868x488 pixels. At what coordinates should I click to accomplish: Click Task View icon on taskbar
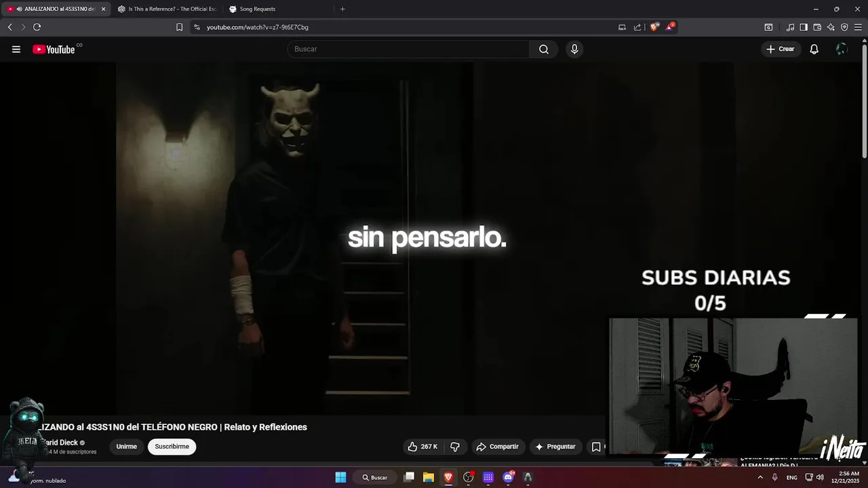pos(409,477)
